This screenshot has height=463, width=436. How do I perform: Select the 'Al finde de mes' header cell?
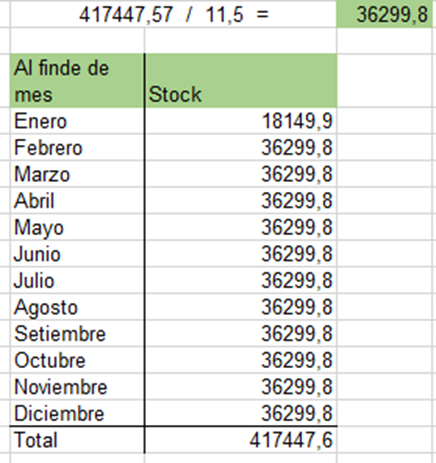tap(77, 80)
